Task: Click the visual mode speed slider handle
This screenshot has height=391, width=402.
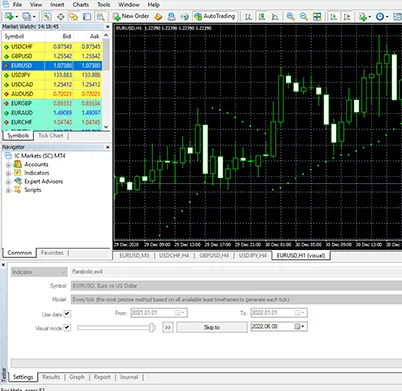Action: (x=152, y=327)
